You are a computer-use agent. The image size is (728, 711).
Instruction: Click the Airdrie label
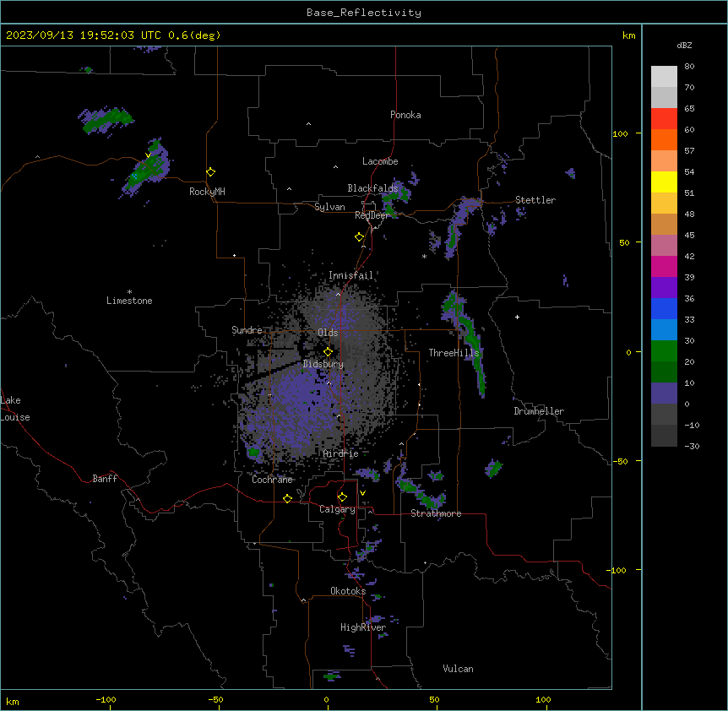coord(341,453)
